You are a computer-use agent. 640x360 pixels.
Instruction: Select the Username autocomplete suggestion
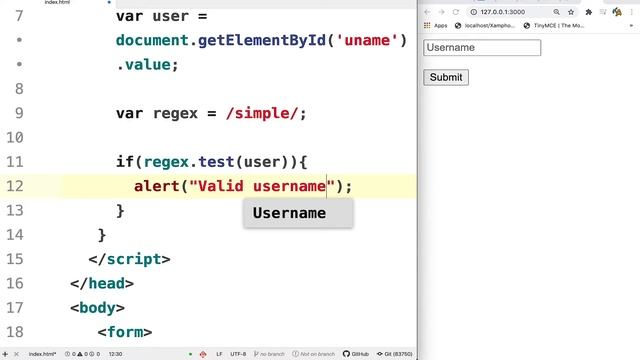[298, 213]
